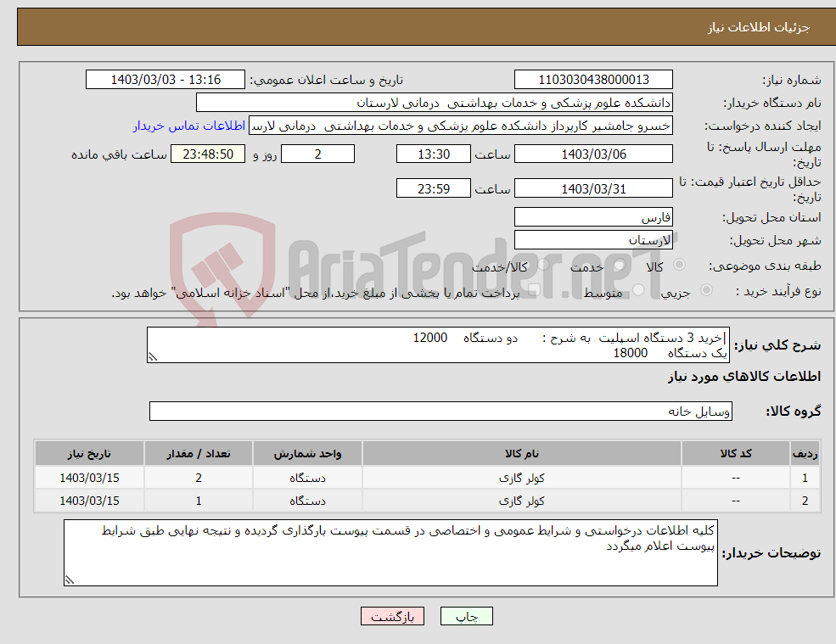Open اطلاعات تماس خریدار link
Image resolution: width=836 pixels, height=644 pixels.
(x=189, y=126)
